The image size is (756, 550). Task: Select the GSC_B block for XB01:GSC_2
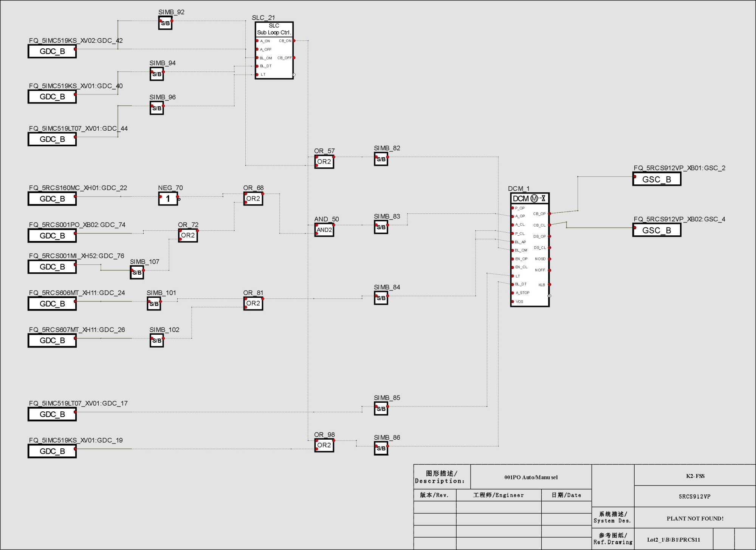coord(657,179)
